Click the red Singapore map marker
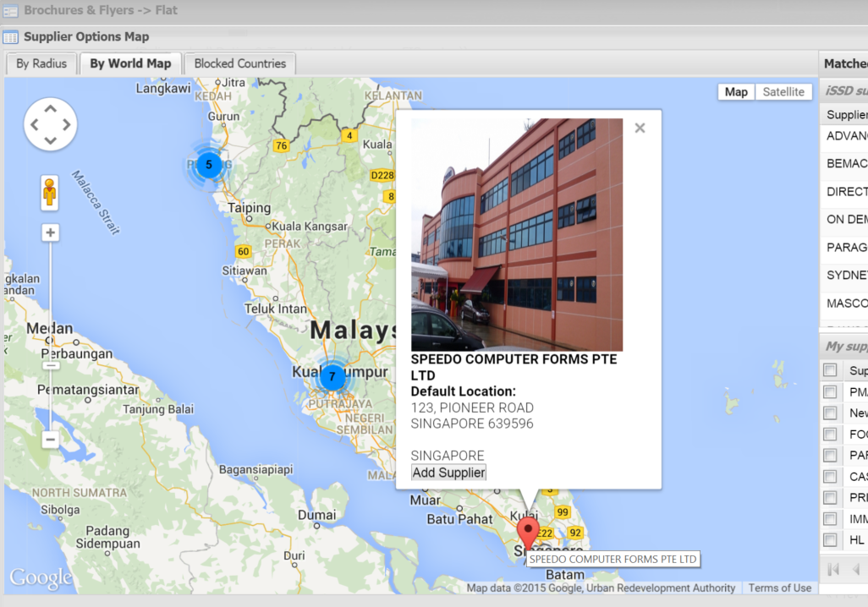The image size is (868, 607). point(529,534)
